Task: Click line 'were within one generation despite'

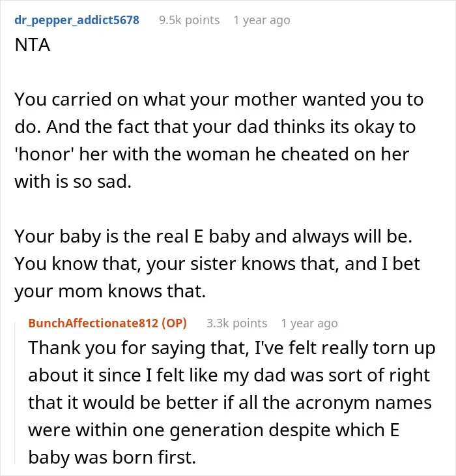Action: [x=214, y=430]
